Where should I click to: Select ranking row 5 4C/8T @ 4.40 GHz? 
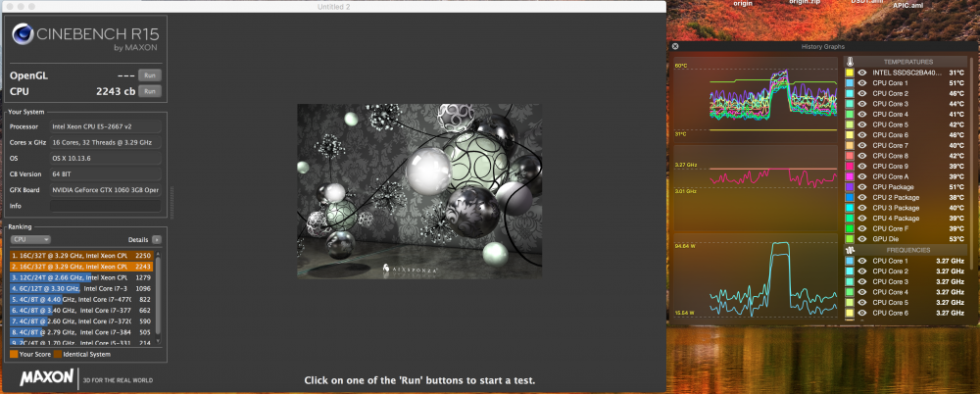point(81,299)
